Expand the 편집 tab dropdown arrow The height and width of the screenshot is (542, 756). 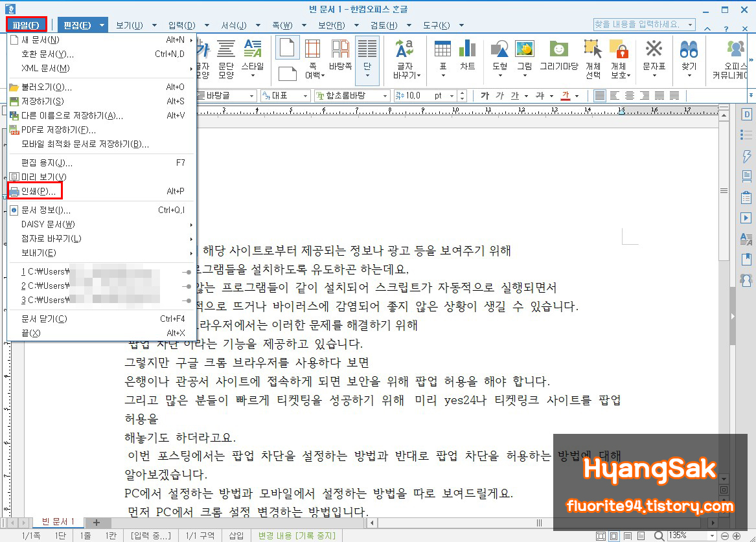[102, 25]
